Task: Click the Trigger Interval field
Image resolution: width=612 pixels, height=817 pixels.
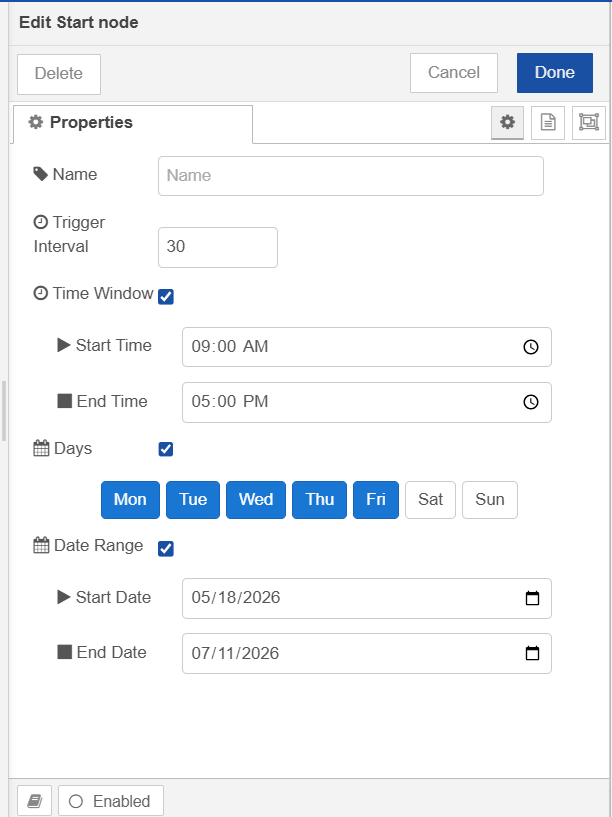Action: (218, 247)
